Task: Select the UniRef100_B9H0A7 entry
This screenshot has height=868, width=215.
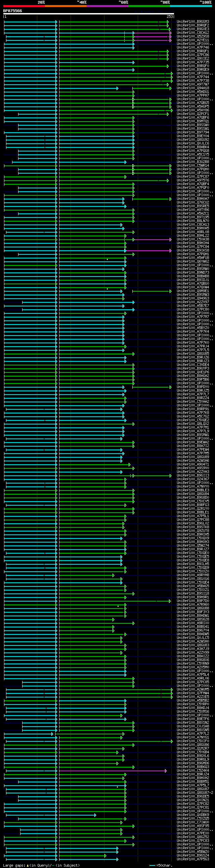Action: 193,199
